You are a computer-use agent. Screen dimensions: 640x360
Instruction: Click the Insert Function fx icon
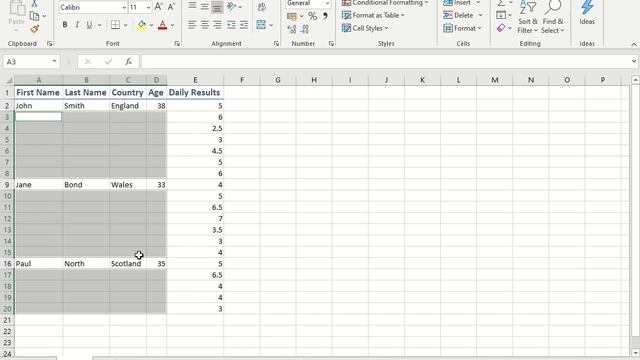[x=129, y=62]
